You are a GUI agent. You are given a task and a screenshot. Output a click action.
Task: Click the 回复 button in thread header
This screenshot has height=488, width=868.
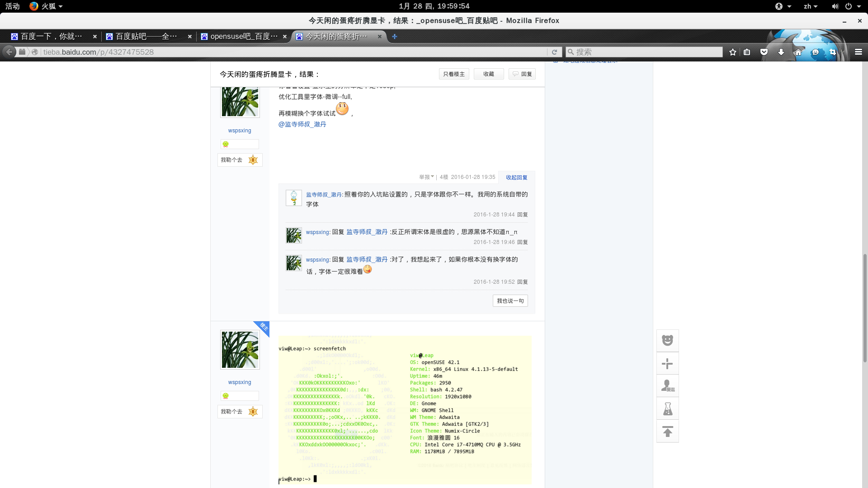[x=522, y=74]
